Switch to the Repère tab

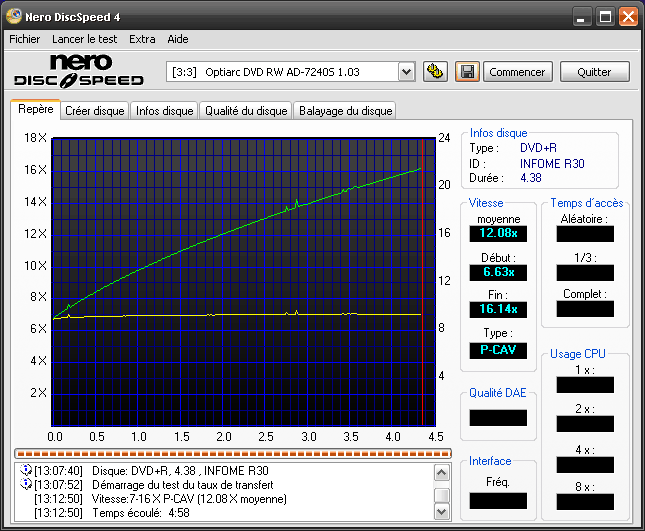tap(36, 109)
